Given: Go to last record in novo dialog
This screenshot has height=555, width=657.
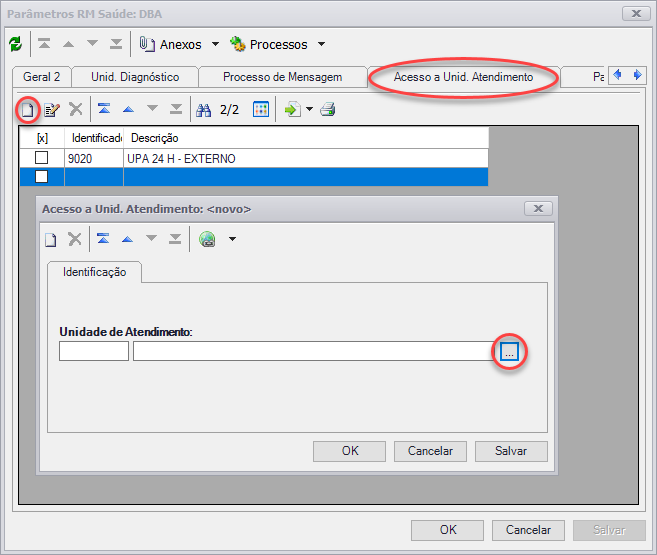Looking at the screenshot, I should pyautogui.click(x=175, y=239).
